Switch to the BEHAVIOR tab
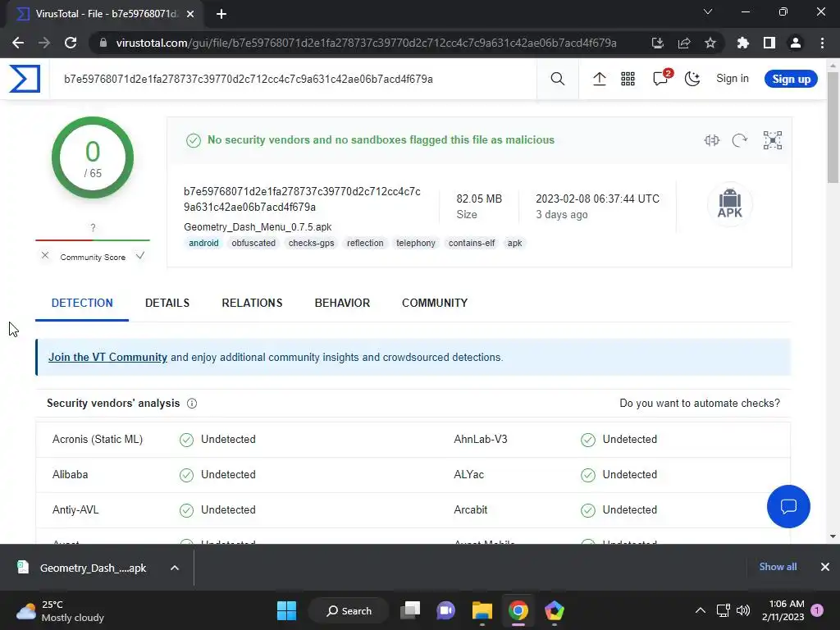The width and height of the screenshot is (840, 630). click(342, 304)
